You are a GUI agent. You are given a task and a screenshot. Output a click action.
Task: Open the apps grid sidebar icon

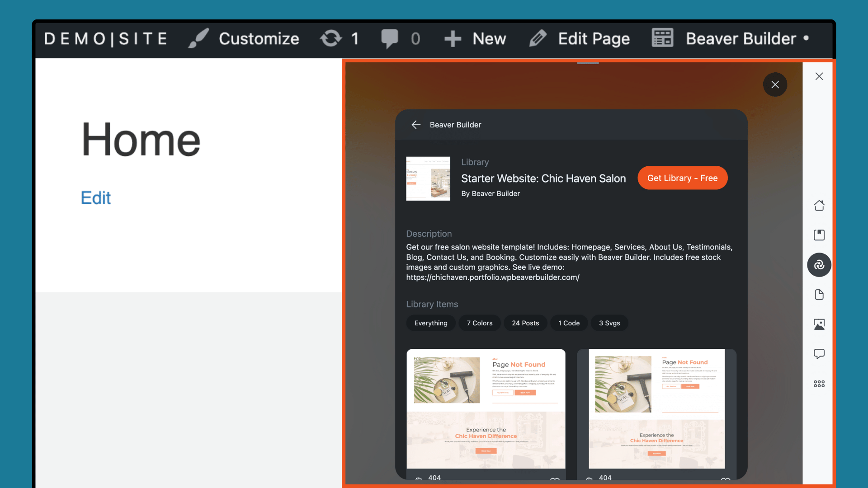click(819, 384)
